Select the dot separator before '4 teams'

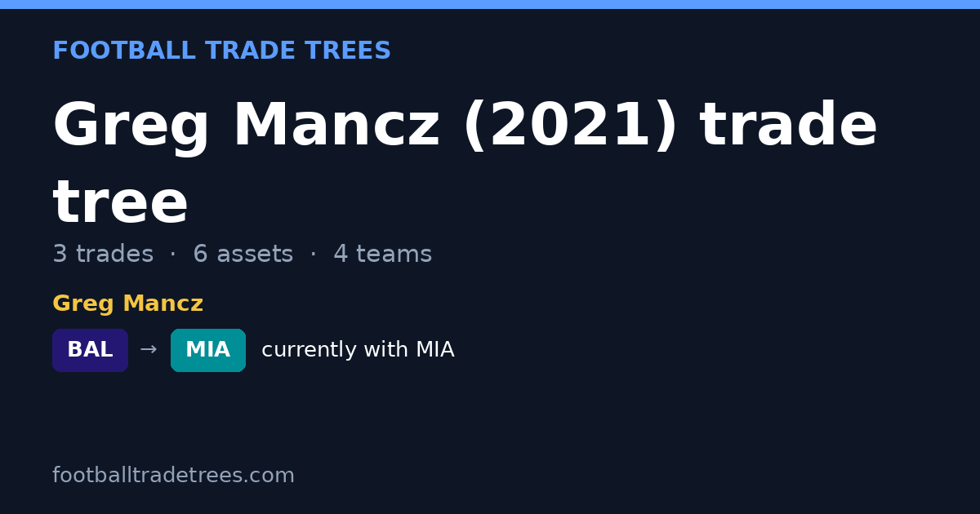314,255
